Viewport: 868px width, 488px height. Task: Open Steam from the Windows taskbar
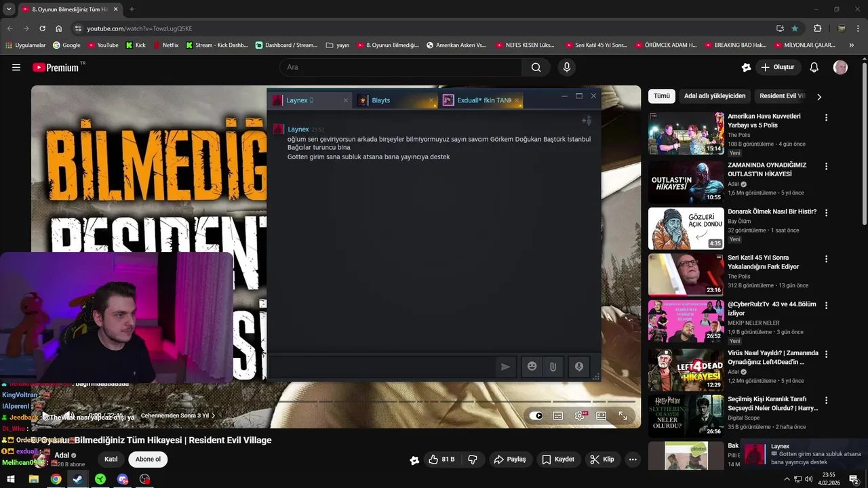point(78,479)
